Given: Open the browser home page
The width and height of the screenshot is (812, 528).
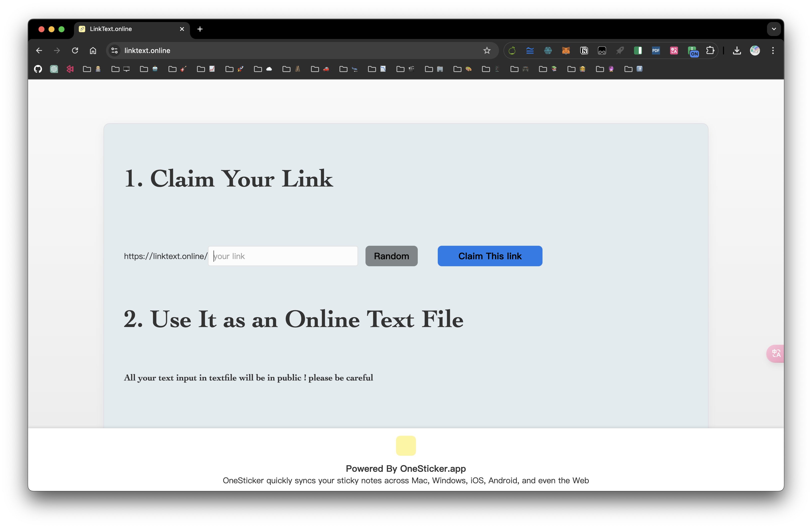Looking at the screenshot, I should pyautogui.click(x=93, y=50).
